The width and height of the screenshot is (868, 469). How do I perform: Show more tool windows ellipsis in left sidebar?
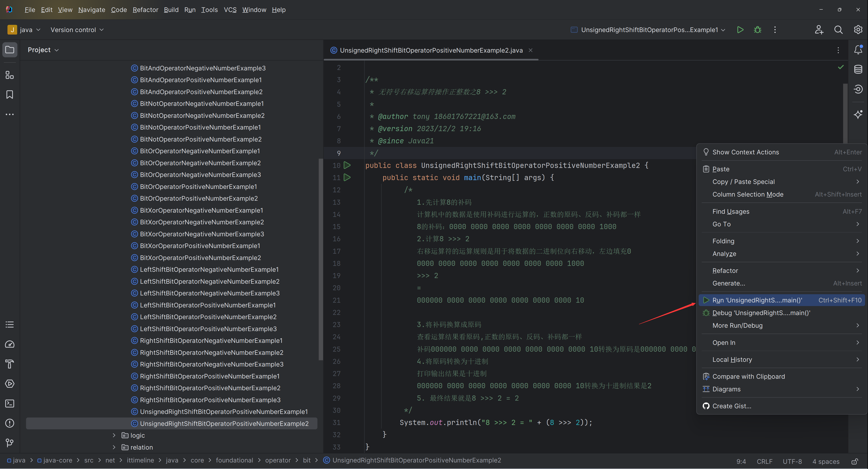click(x=10, y=114)
